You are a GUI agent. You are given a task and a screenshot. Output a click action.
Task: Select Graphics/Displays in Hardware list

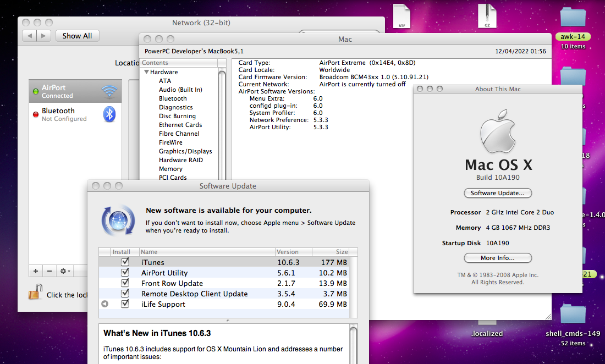[185, 151]
